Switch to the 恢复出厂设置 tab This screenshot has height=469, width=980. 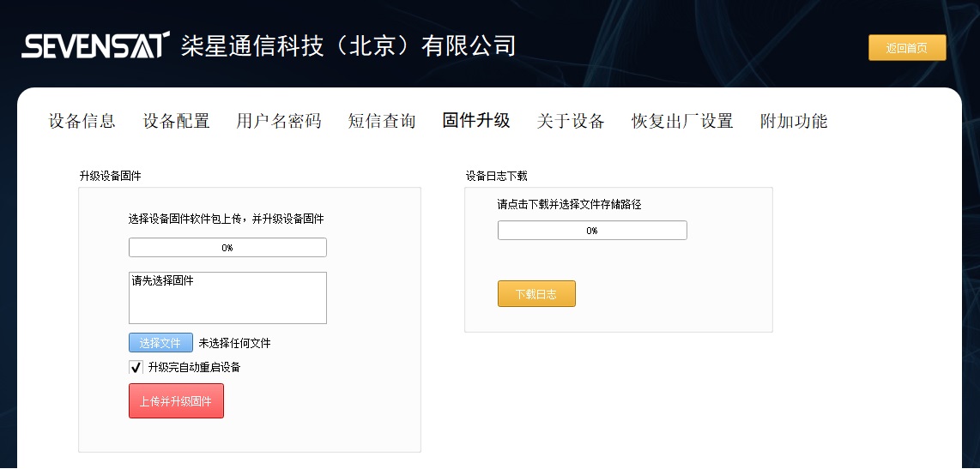click(682, 121)
